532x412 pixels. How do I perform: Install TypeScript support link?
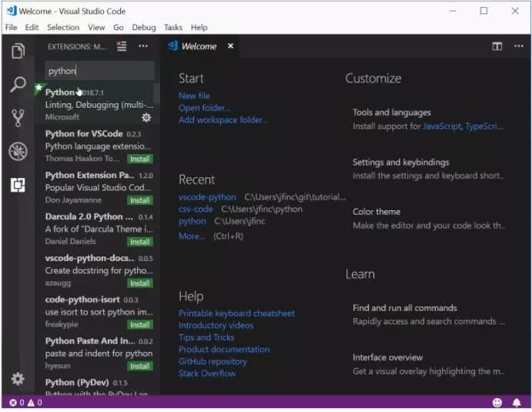click(484, 126)
